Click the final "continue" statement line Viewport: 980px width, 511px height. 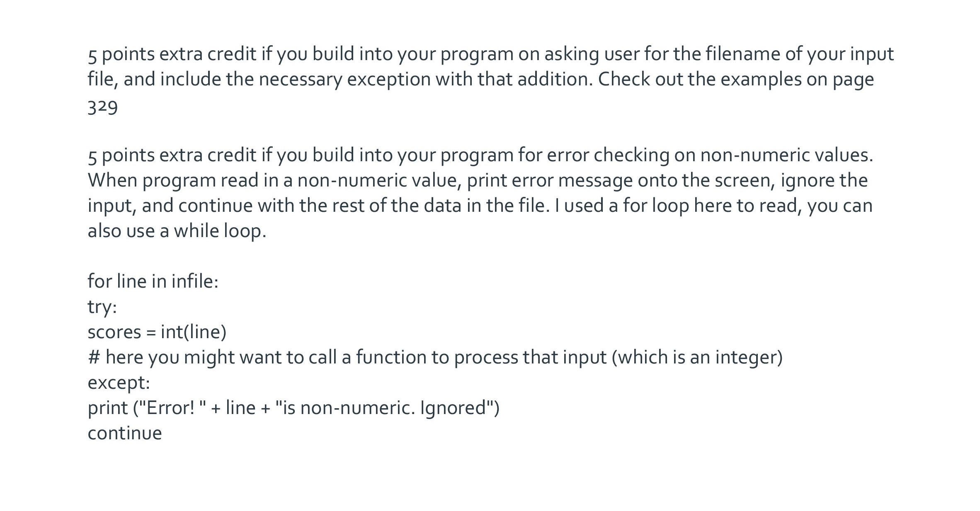[125, 433]
